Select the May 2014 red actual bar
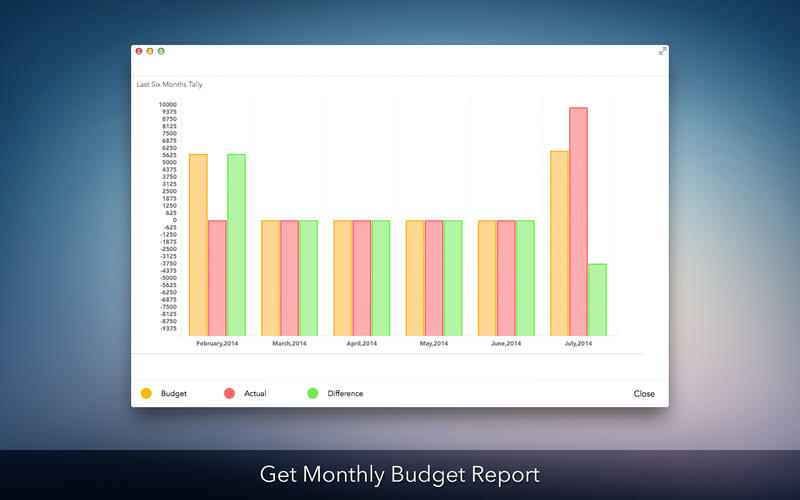This screenshot has height=500, width=800. (x=434, y=278)
